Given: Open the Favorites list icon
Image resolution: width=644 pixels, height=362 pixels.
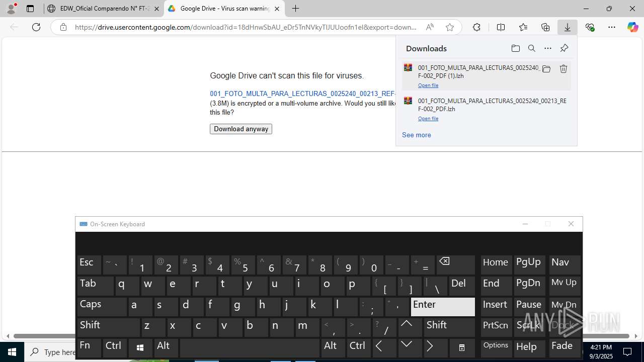Looking at the screenshot, I should pos(523,27).
